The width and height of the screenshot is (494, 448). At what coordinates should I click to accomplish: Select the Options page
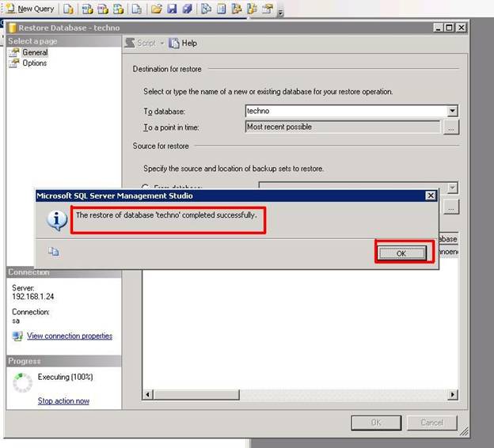pos(34,63)
